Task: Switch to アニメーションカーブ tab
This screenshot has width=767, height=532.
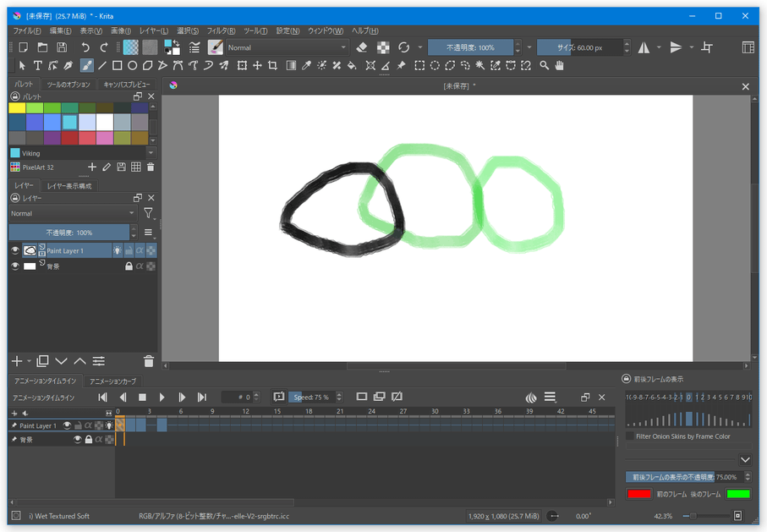Action: (113, 381)
